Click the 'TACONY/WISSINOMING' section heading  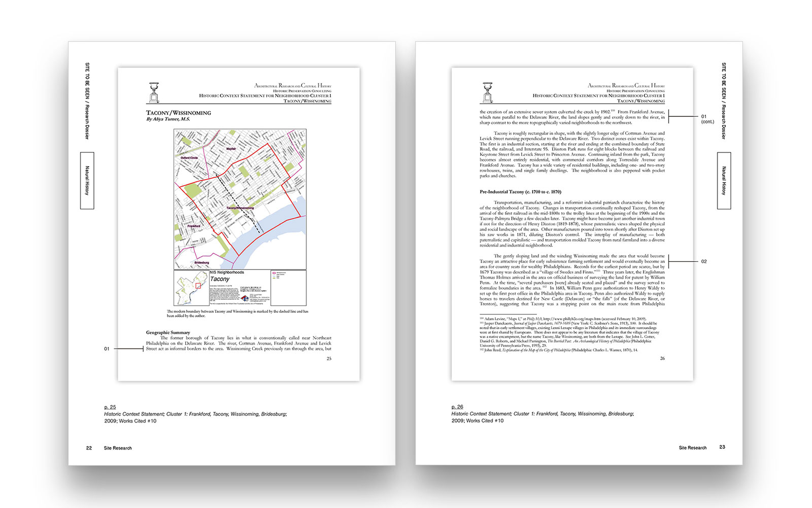tap(179, 113)
